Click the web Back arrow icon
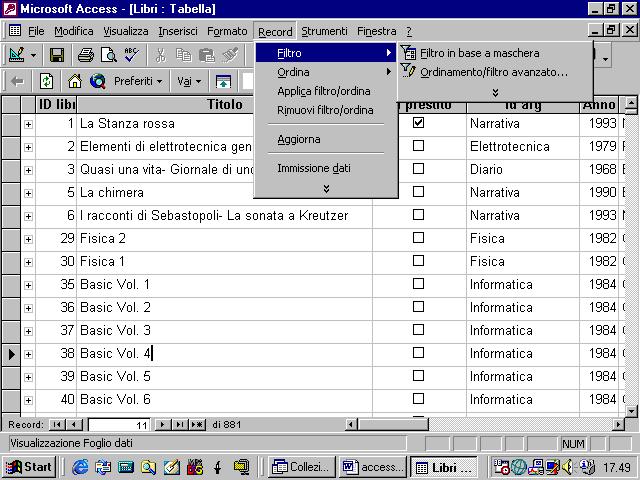Viewport: 640px width, 480px height. (x=17, y=81)
